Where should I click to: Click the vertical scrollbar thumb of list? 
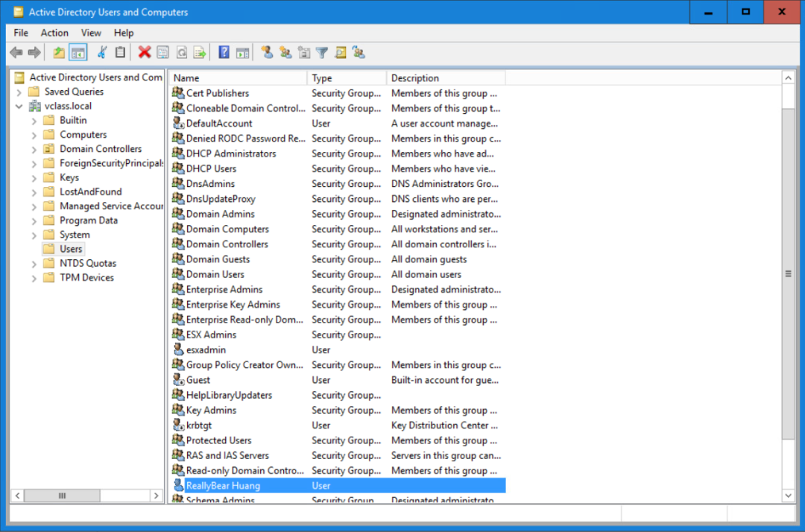(x=788, y=273)
